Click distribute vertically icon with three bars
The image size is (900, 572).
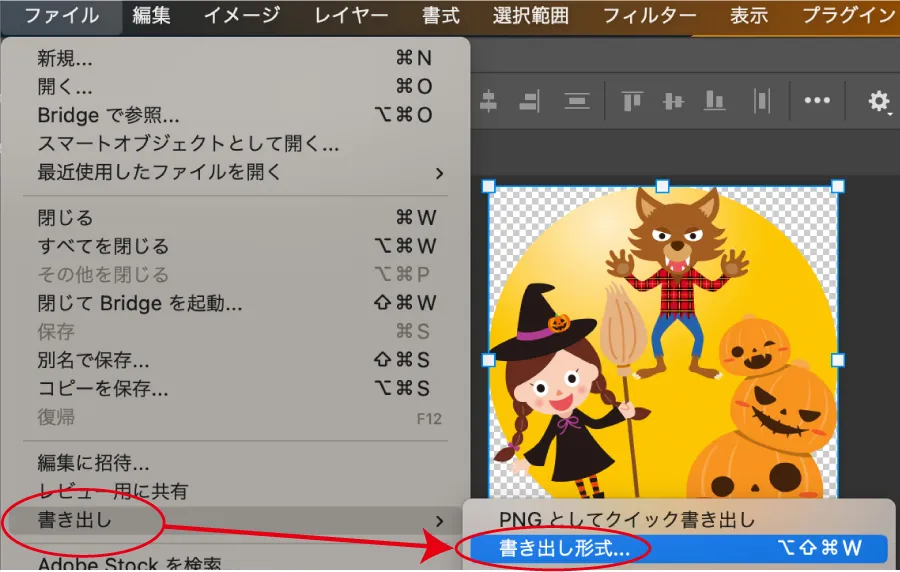tap(577, 102)
